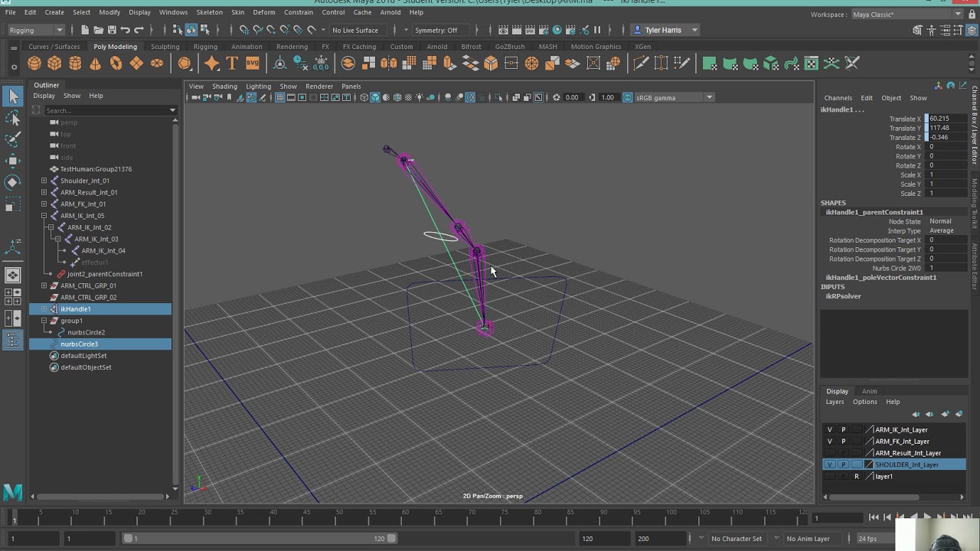Create a polygon cube from the shelf
Viewport: 980px width, 551px height.
point(54,63)
